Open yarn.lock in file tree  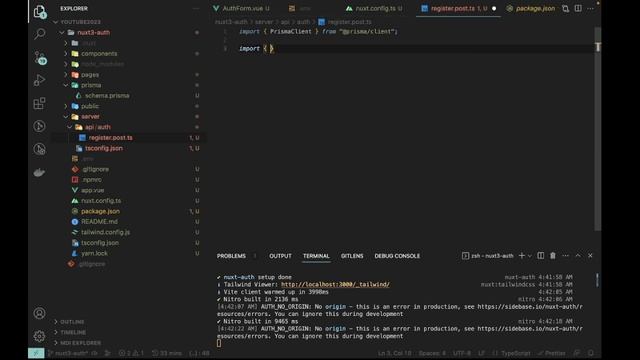(94, 253)
